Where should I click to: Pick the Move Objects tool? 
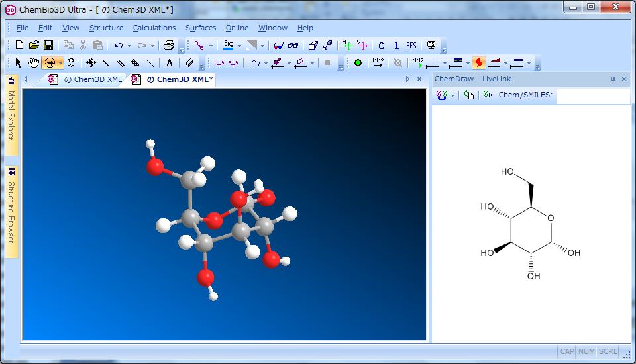[x=91, y=62]
